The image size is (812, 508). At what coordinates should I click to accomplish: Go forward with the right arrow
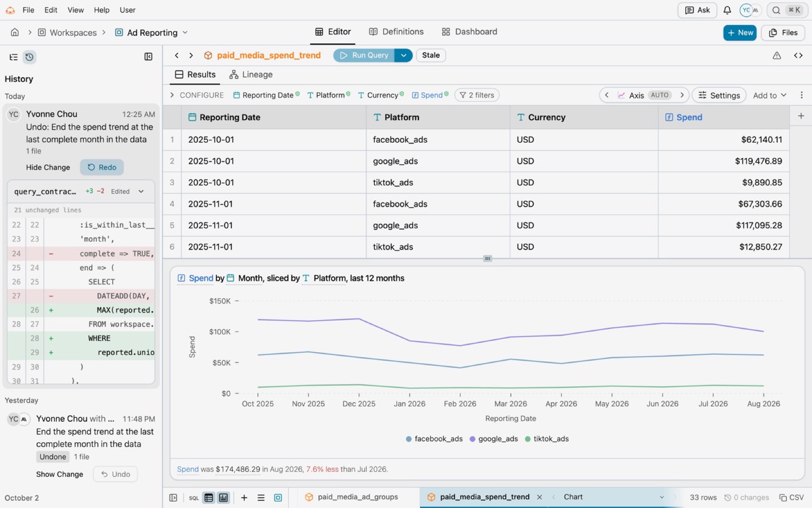click(191, 55)
